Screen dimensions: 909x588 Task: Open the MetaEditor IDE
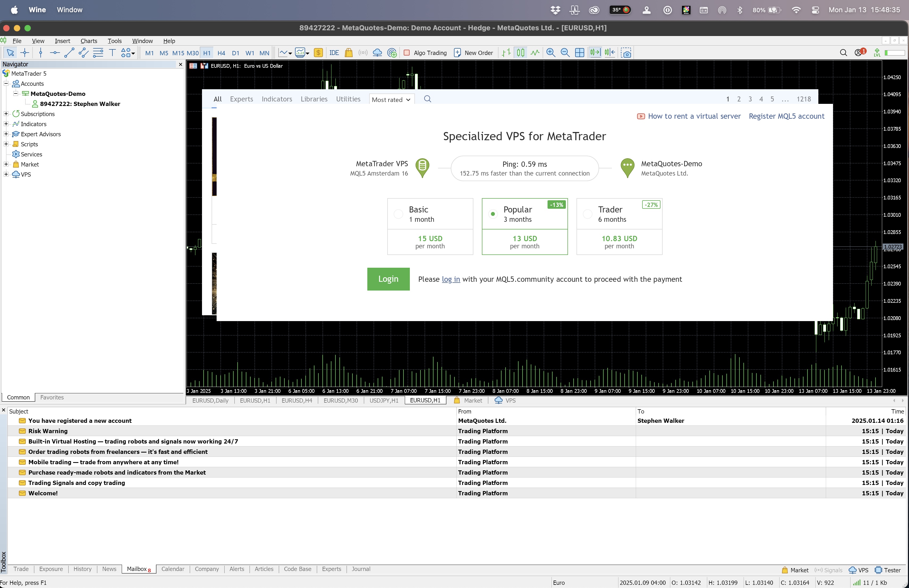point(334,53)
